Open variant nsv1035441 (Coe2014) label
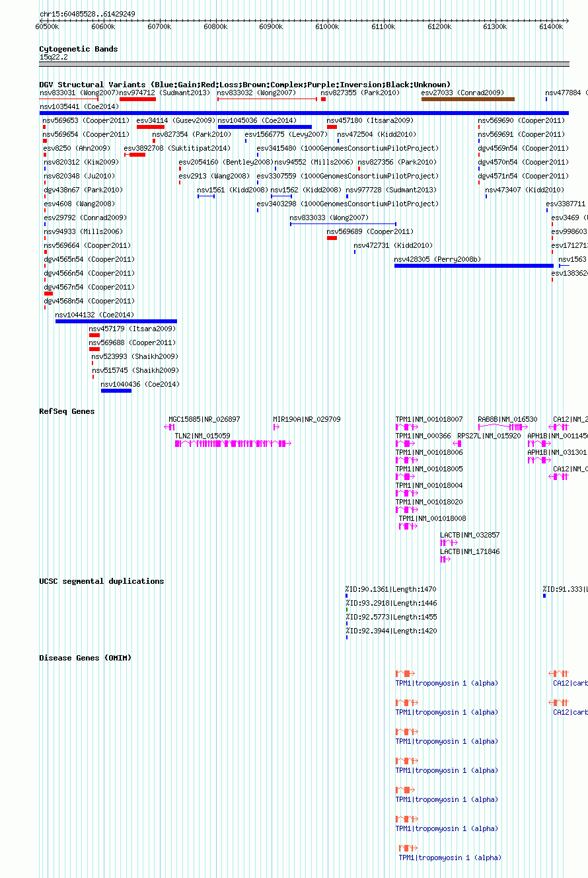588x878 pixels. [79, 106]
